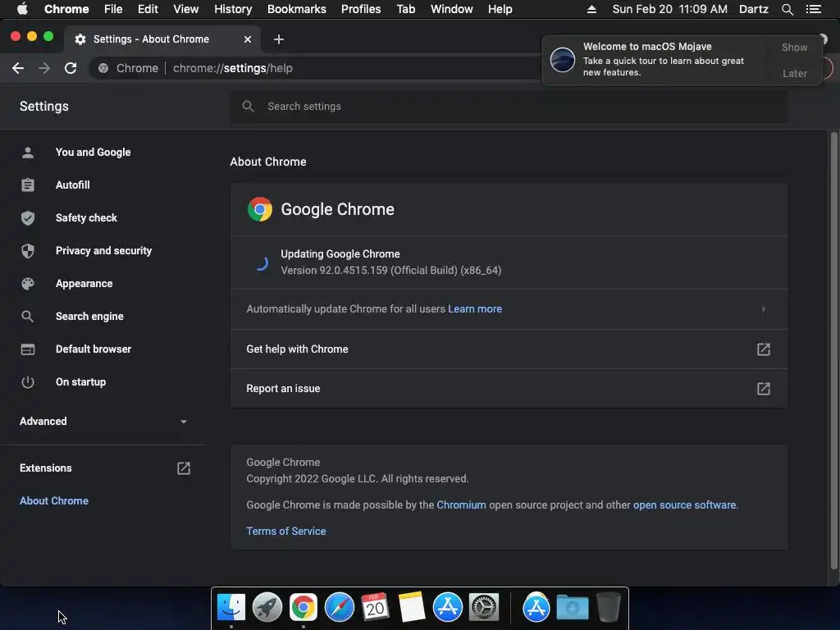
Task: Open the History menu
Action: [x=232, y=9]
